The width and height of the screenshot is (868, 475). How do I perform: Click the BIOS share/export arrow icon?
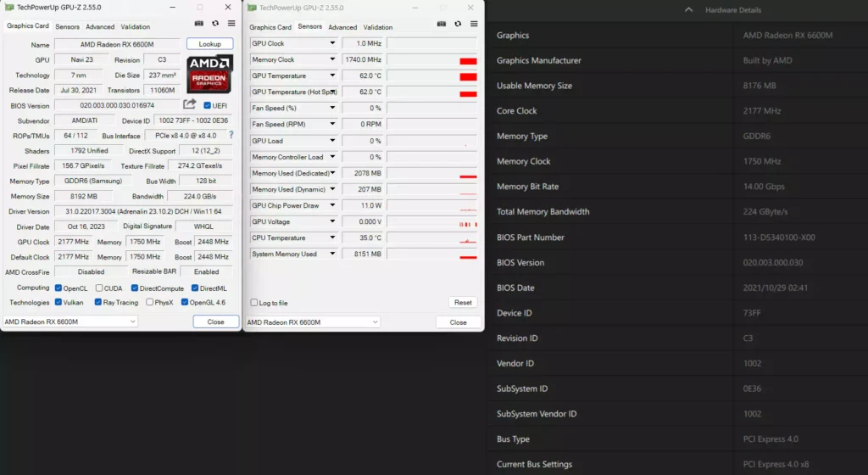pos(190,104)
